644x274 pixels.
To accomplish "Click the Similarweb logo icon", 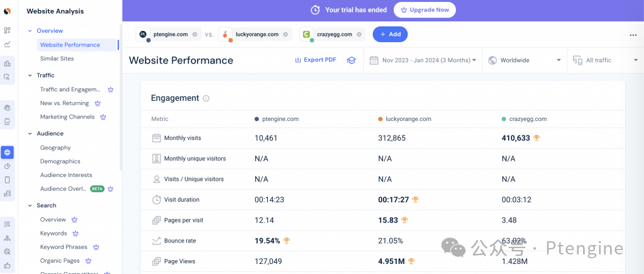I will point(8,11).
